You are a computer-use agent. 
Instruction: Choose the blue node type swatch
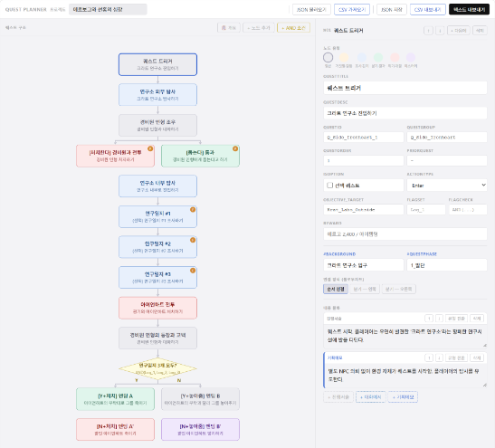tap(361, 57)
